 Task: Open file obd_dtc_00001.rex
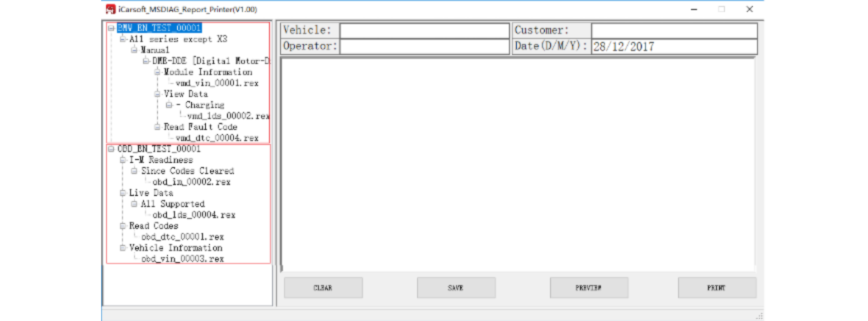[x=183, y=237]
